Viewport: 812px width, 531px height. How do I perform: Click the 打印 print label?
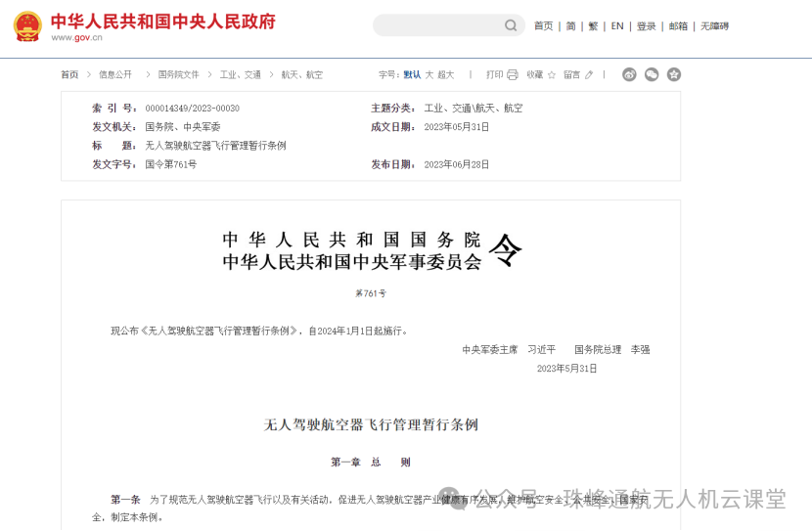click(x=495, y=74)
